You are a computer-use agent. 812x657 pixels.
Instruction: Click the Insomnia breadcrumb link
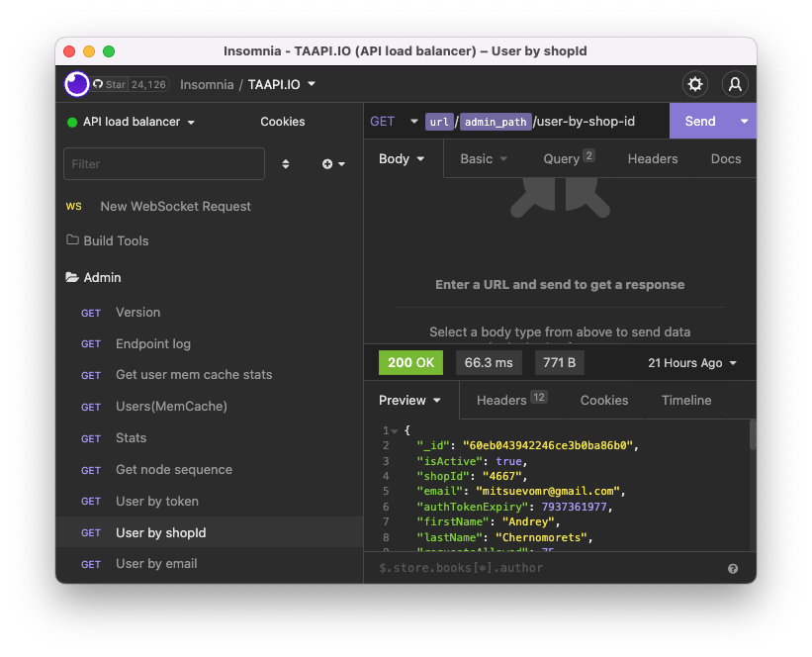[x=207, y=84]
